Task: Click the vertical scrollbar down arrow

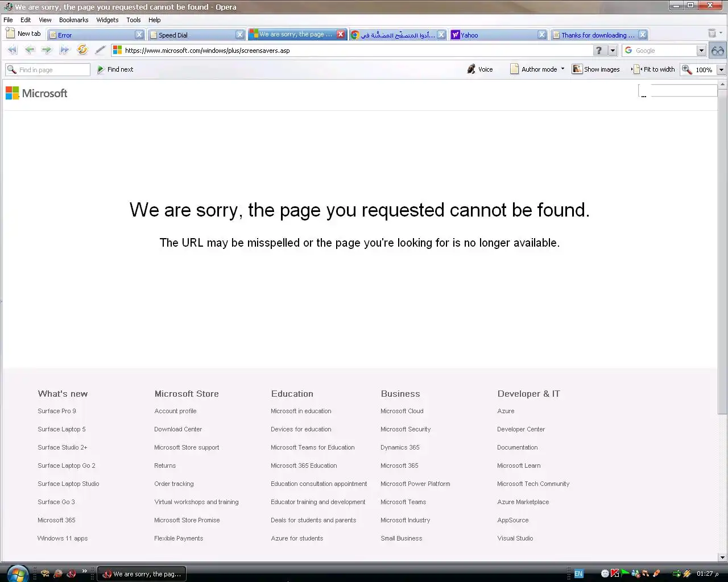Action: pyautogui.click(x=722, y=558)
